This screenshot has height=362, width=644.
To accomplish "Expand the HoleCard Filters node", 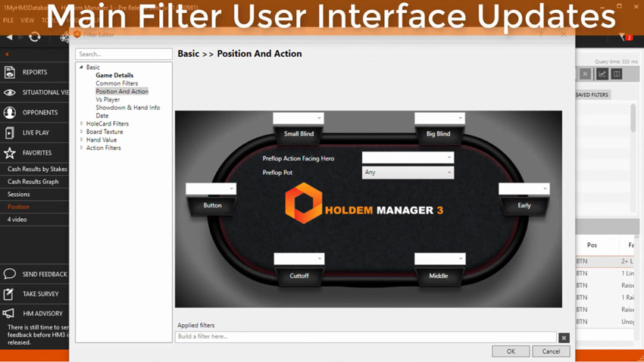I will pos(82,123).
